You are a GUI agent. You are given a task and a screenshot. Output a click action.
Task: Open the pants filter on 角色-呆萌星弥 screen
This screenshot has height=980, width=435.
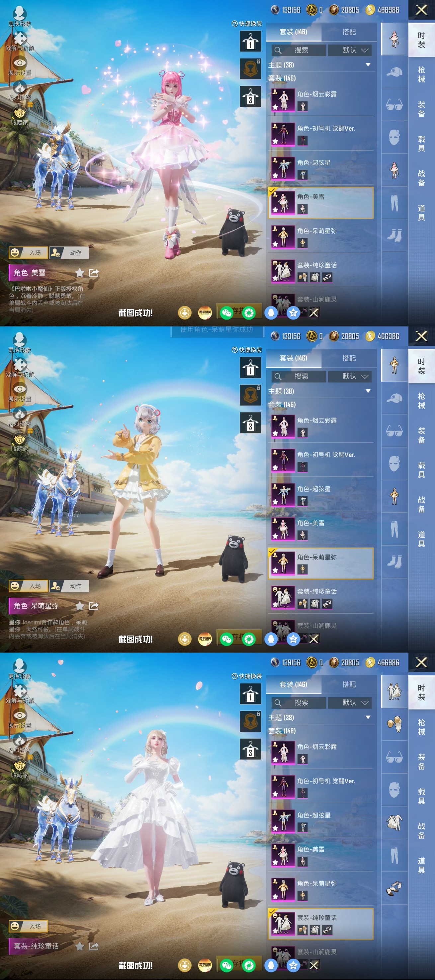(x=394, y=529)
